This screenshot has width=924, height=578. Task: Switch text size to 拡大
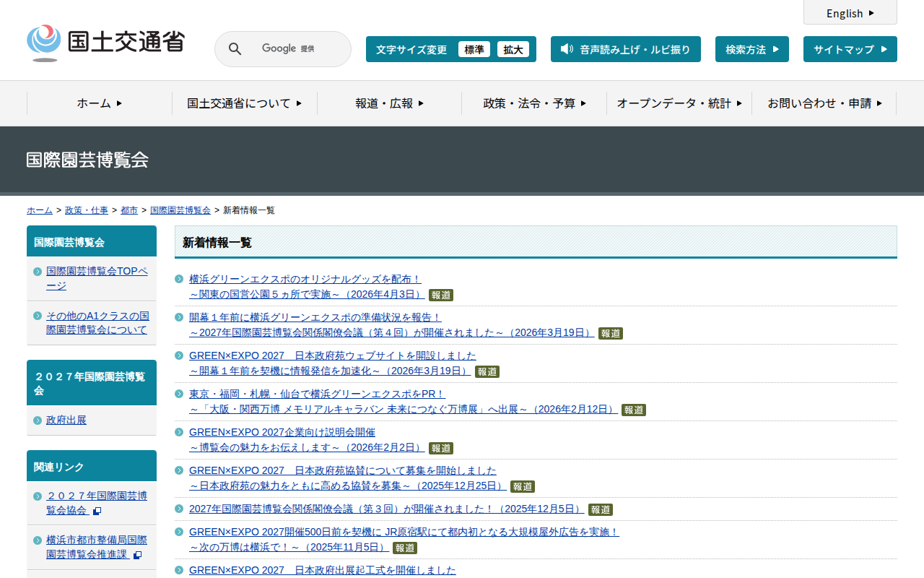pos(513,49)
